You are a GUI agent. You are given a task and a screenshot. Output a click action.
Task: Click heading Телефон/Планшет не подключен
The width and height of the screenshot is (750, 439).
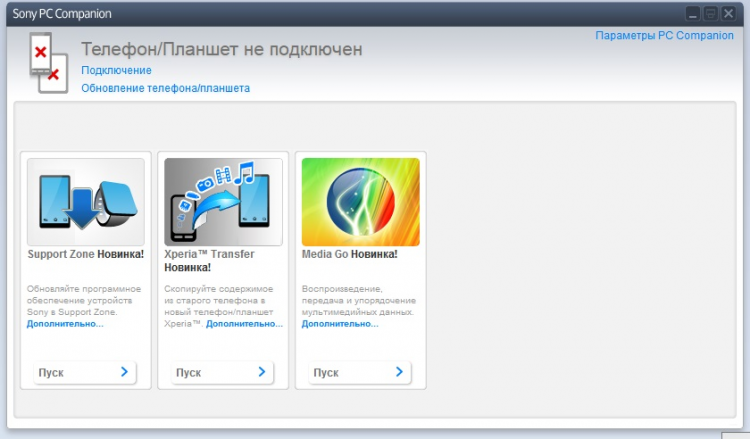(x=222, y=49)
